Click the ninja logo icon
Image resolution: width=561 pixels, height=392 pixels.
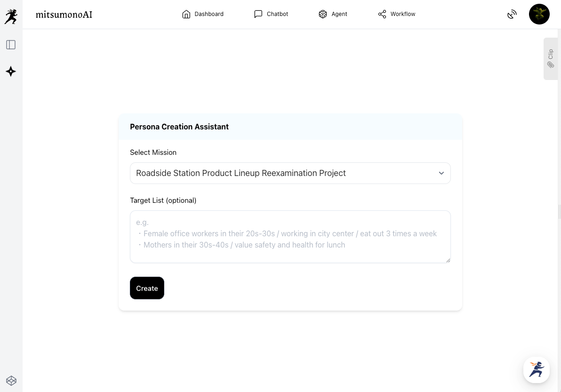click(x=11, y=16)
